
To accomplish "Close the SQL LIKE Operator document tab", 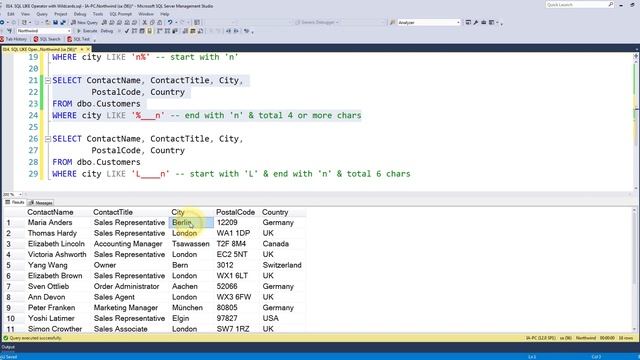I will click(x=88, y=49).
